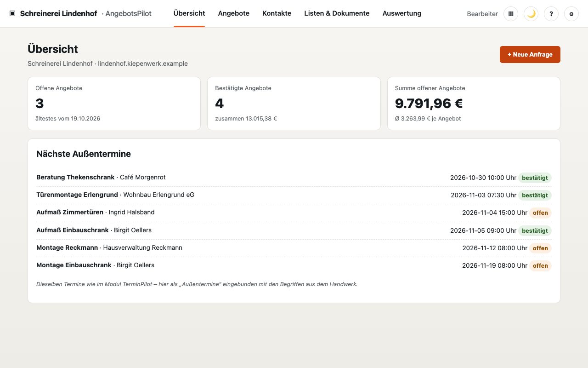Click the date 2026-11-19 08:00 Uhr
The height and width of the screenshot is (368, 588).
pyautogui.click(x=495, y=265)
